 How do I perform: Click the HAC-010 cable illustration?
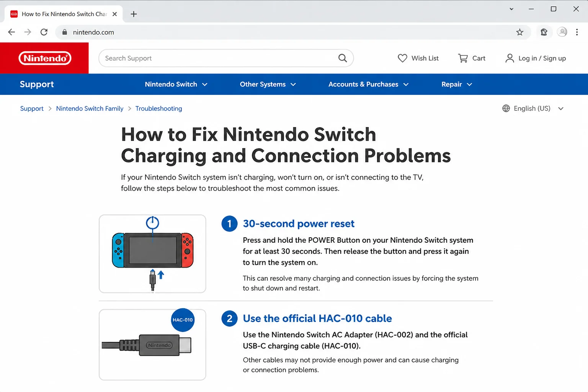152,345
